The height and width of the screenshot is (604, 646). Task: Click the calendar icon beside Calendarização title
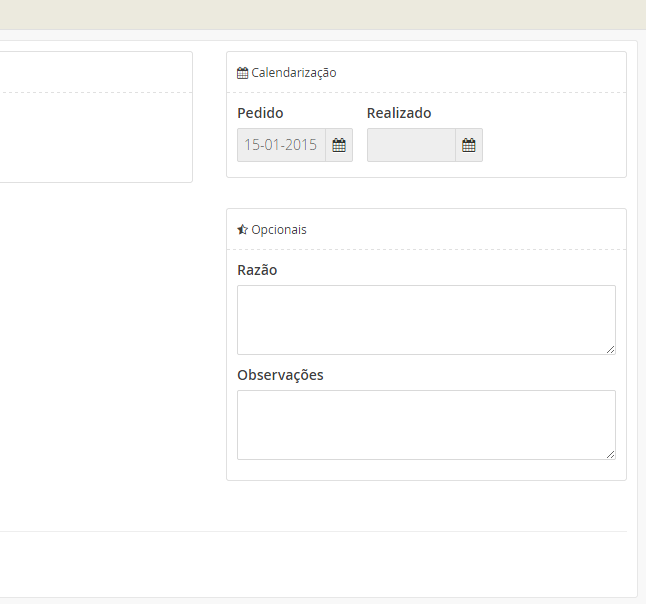tap(242, 73)
